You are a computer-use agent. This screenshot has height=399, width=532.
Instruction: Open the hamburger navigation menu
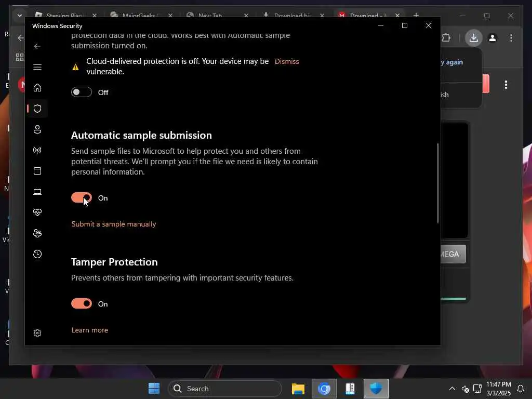tap(37, 67)
